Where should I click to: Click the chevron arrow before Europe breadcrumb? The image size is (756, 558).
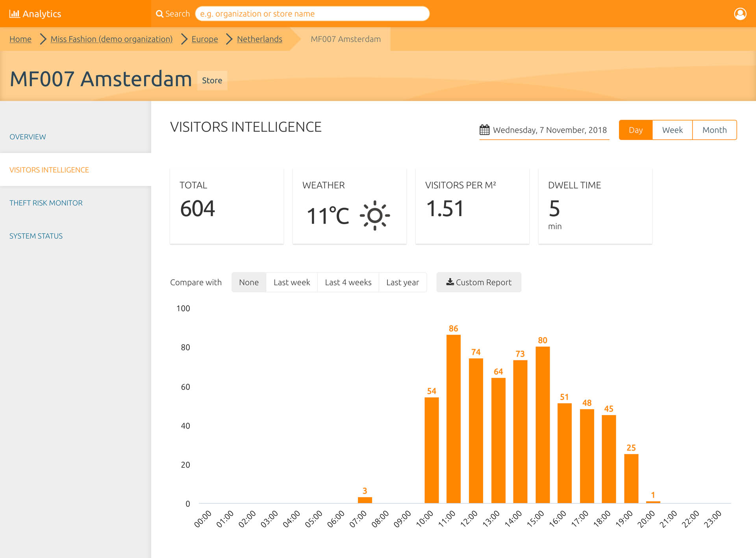click(184, 39)
